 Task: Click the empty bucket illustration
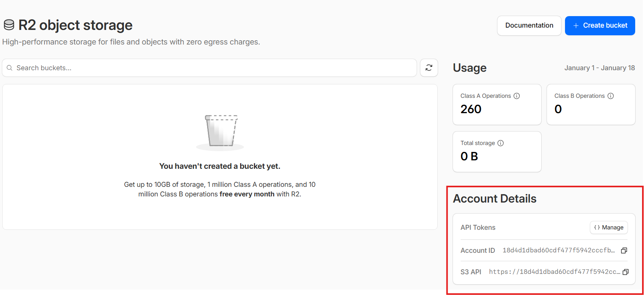point(221,131)
